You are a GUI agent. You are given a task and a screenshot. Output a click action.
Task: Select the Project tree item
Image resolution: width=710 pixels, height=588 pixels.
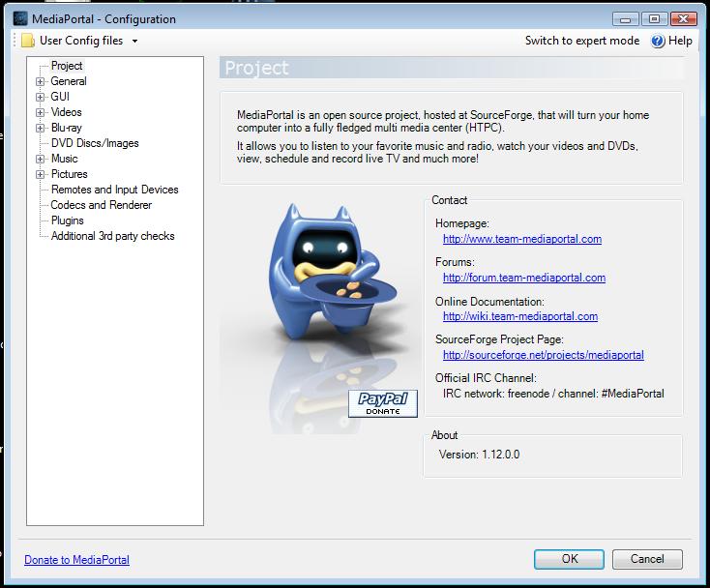pyautogui.click(x=67, y=66)
